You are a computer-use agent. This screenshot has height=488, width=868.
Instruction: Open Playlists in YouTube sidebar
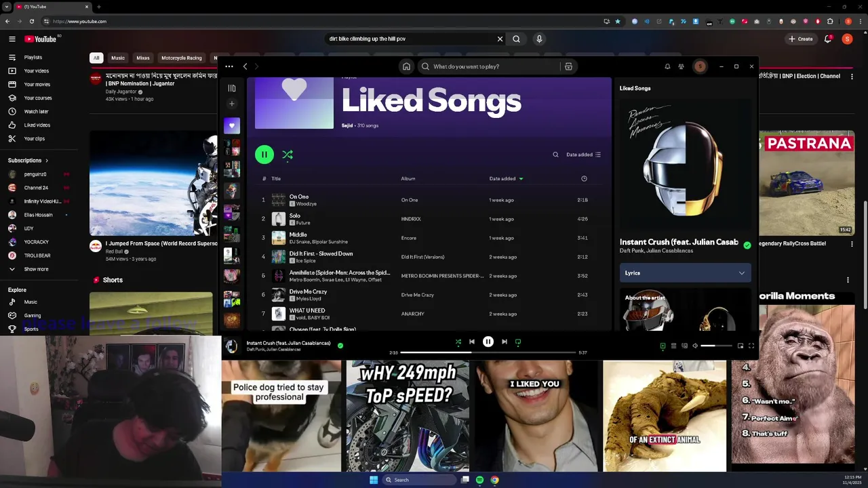[33, 58]
